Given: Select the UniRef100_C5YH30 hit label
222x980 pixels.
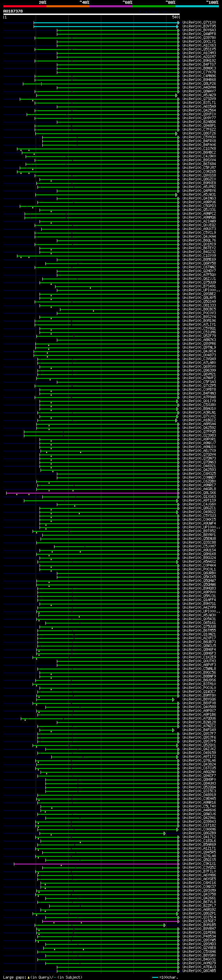Looking at the screenshot, I should [199, 137].
